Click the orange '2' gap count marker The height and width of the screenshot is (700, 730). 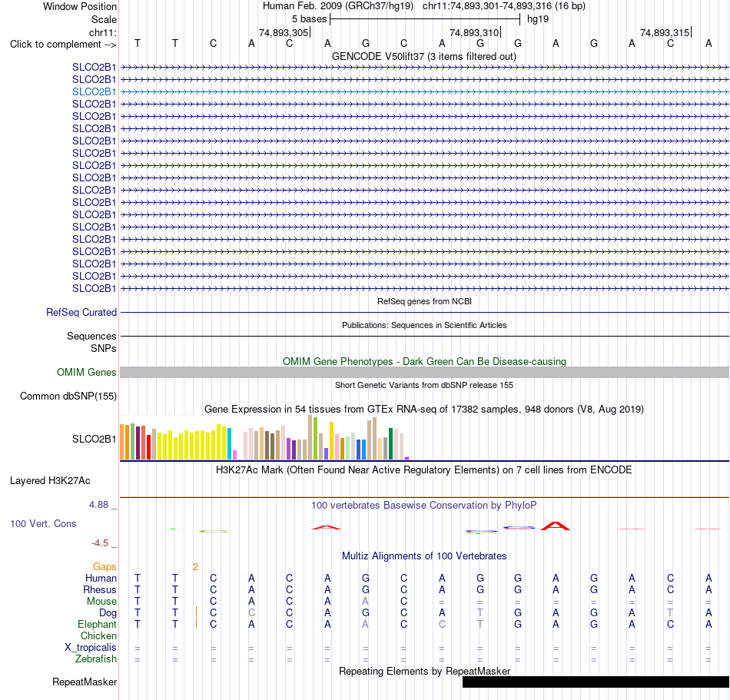click(195, 566)
